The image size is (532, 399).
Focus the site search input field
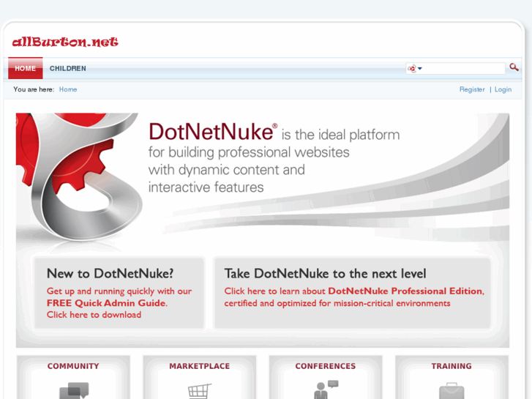463,68
